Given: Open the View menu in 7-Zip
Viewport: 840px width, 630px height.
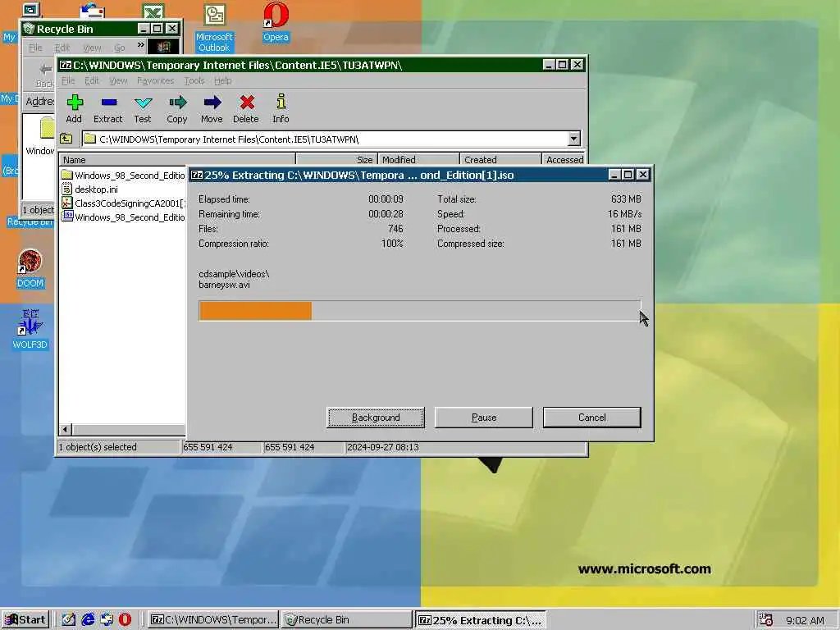Looking at the screenshot, I should coord(118,80).
